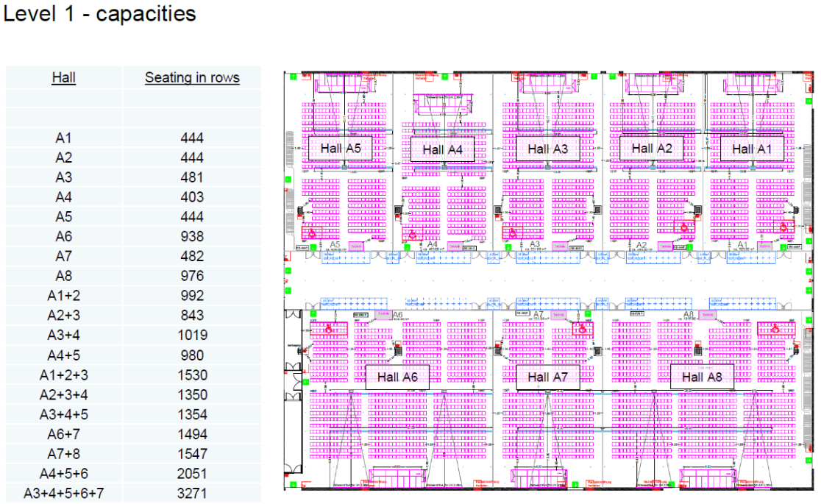Select the 'Hall A7' label on the floor plan
821x504 pixels.
click(x=547, y=377)
